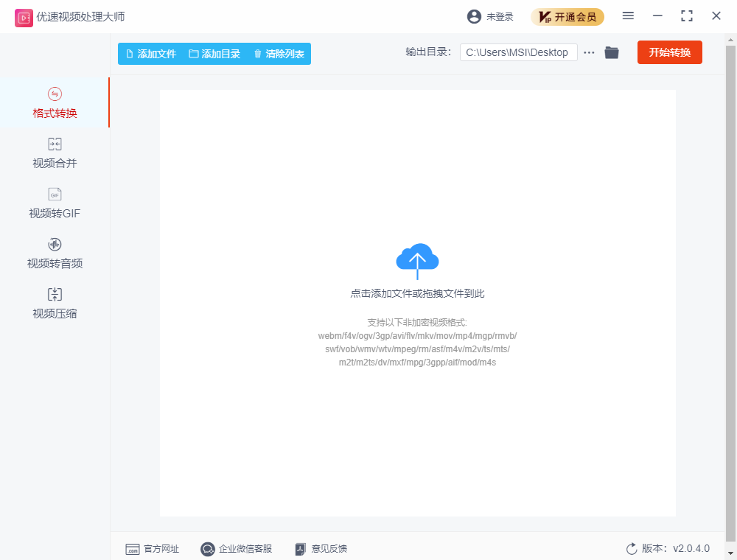Open the hamburger menu in the title bar

click(628, 15)
